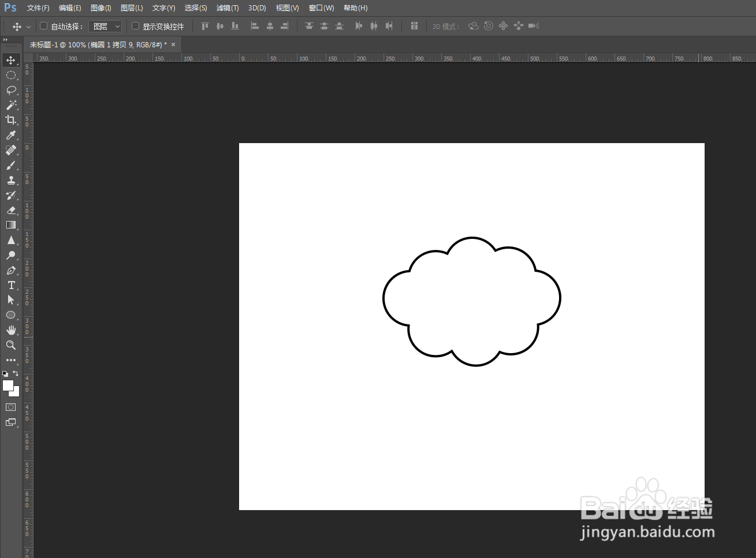Select the Hand tool

[11, 330]
